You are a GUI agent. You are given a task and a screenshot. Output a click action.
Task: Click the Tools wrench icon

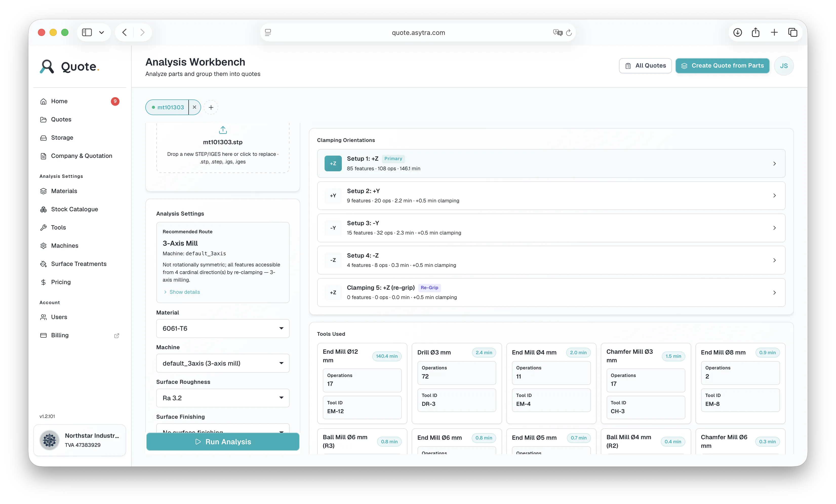(44, 227)
